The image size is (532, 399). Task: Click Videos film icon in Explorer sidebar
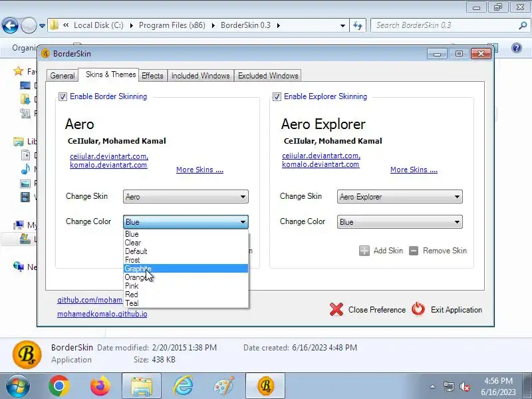tap(25, 197)
